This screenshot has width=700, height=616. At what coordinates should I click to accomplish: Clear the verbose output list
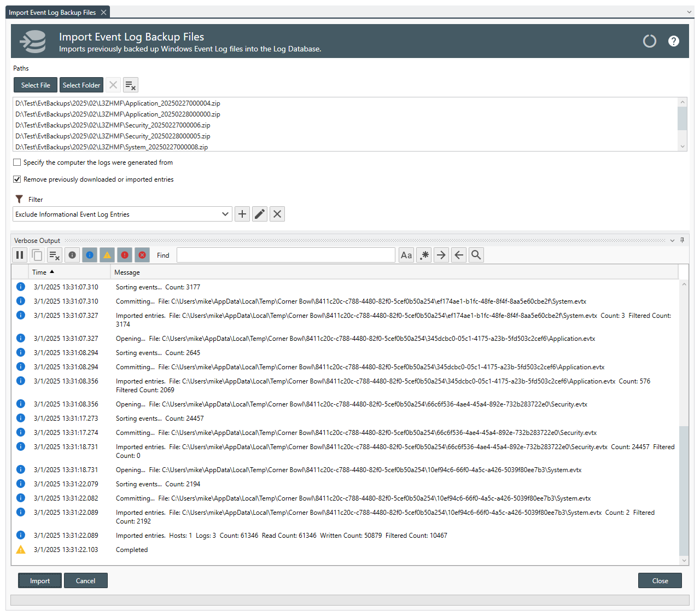click(54, 255)
